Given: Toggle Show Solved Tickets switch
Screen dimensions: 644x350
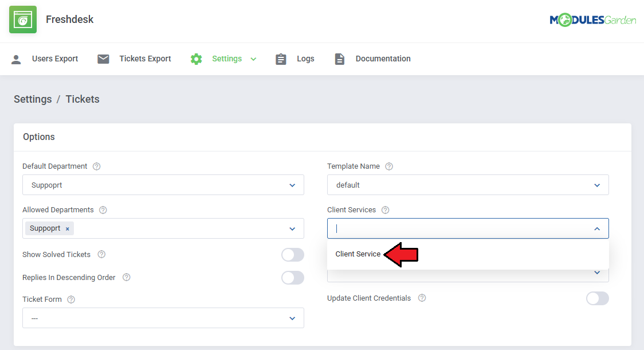Looking at the screenshot, I should click(293, 255).
